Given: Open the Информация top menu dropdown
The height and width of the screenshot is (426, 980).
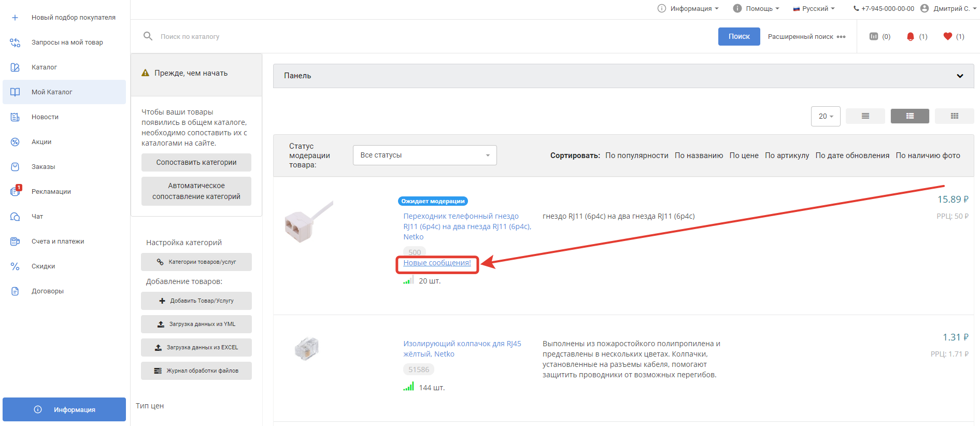Looking at the screenshot, I should point(688,8).
